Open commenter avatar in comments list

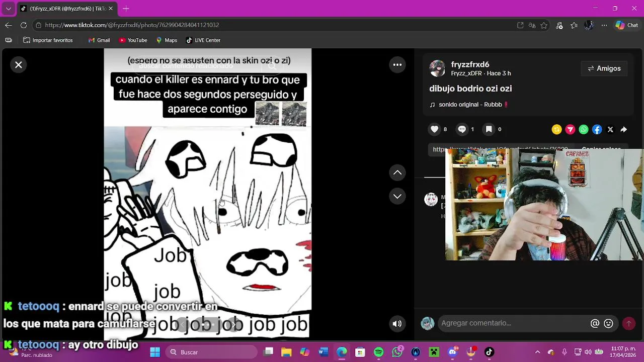tap(431, 200)
